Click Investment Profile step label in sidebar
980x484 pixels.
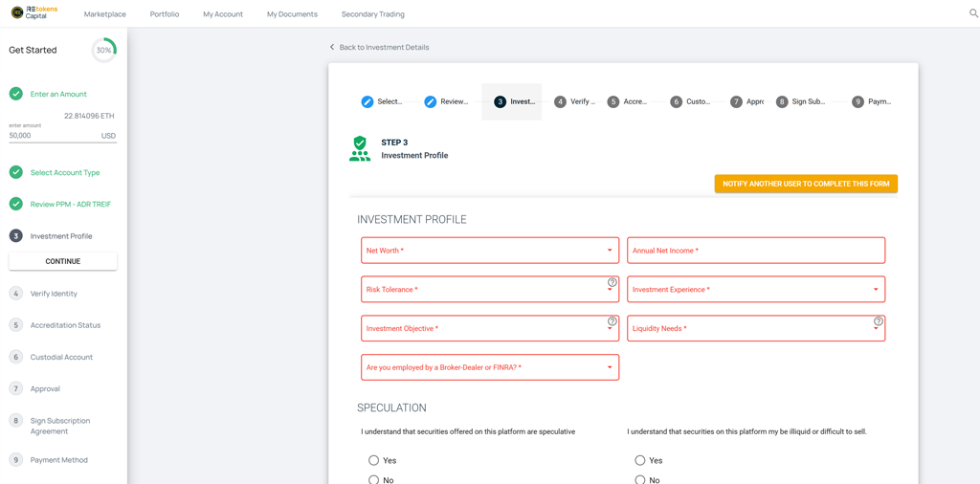tap(61, 236)
